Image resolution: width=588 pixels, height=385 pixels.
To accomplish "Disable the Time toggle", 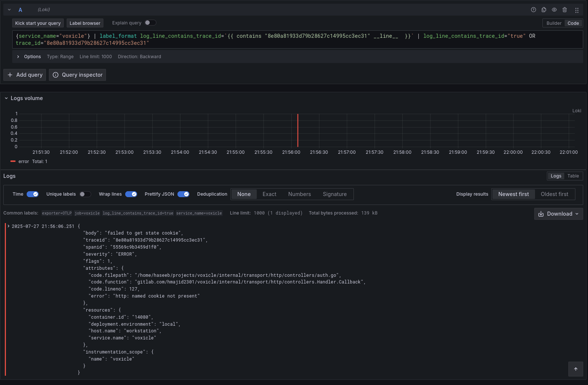I will pyautogui.click(x=33, y=194).
